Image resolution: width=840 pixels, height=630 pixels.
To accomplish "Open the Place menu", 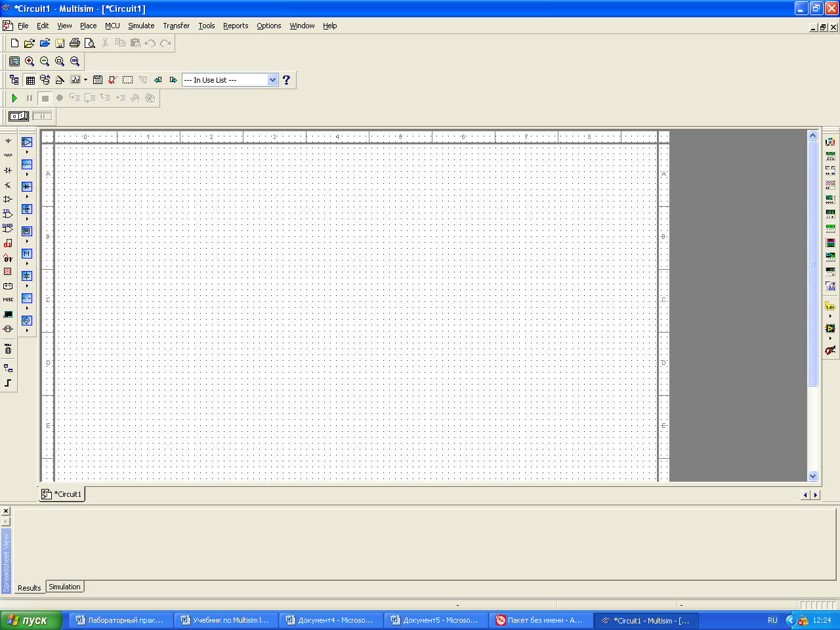I will pyautogui.click(x=88, y=26).
